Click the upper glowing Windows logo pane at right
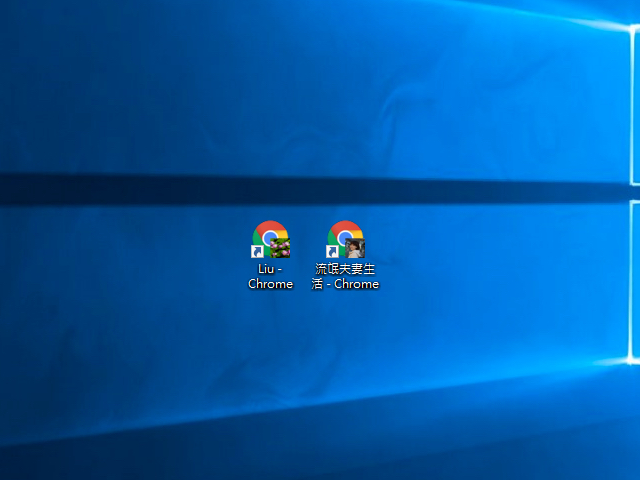Viewport: 640px width, 480px height. click(x=635, y=104)
